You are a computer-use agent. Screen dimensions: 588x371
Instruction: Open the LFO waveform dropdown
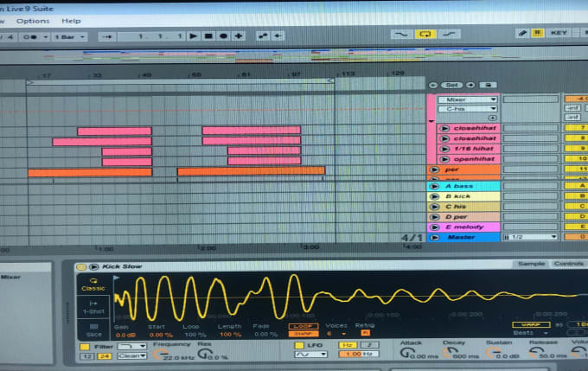point(311,355)
